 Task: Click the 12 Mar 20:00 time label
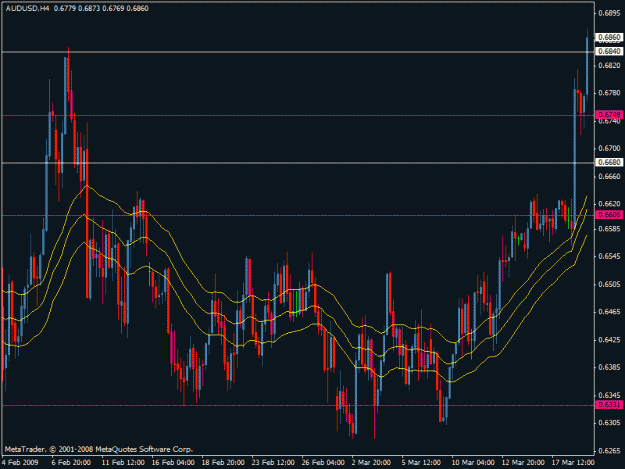pos(523,462)
